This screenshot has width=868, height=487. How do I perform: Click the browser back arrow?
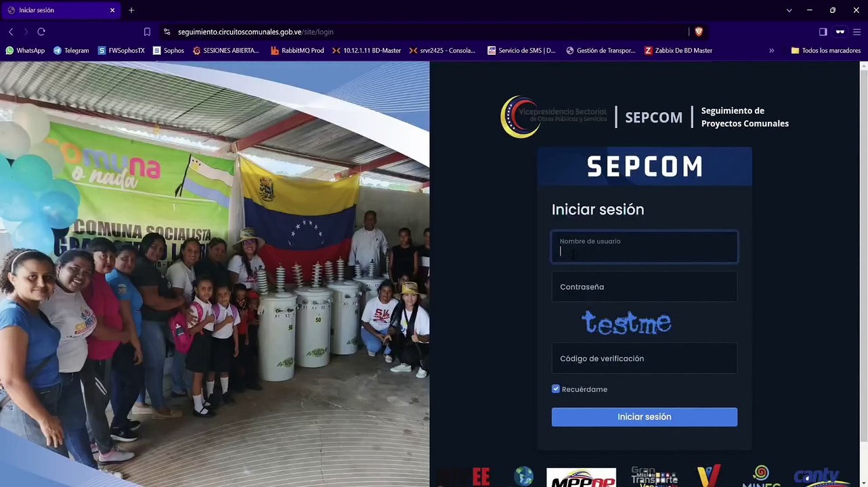point(11,32)
